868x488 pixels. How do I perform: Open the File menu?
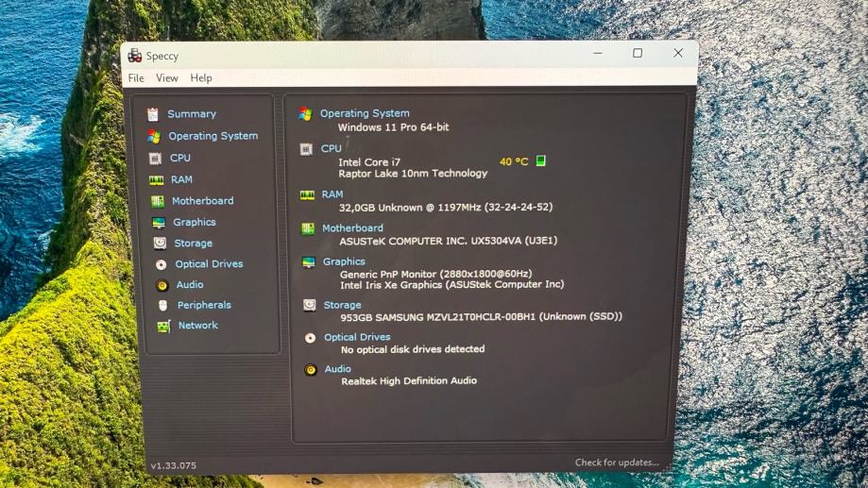coord(136,78)
